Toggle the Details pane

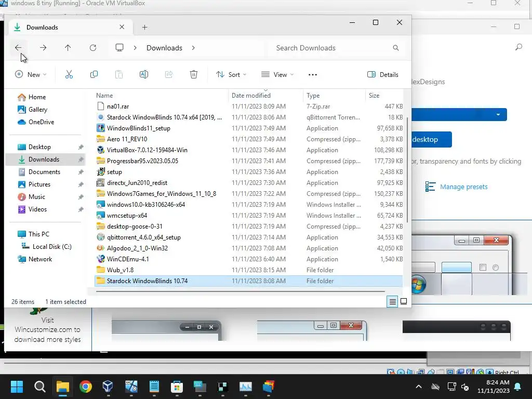click(x=383, y=75)
